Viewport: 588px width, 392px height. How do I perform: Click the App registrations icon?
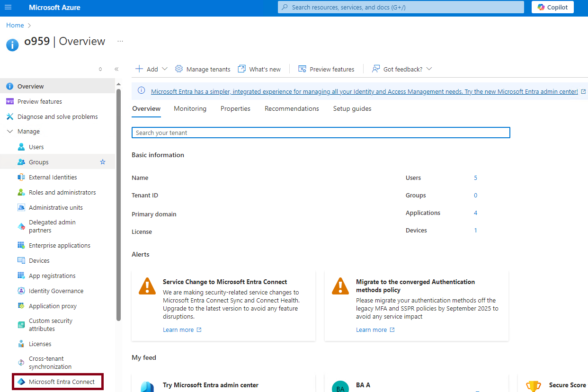click(21, 276)
